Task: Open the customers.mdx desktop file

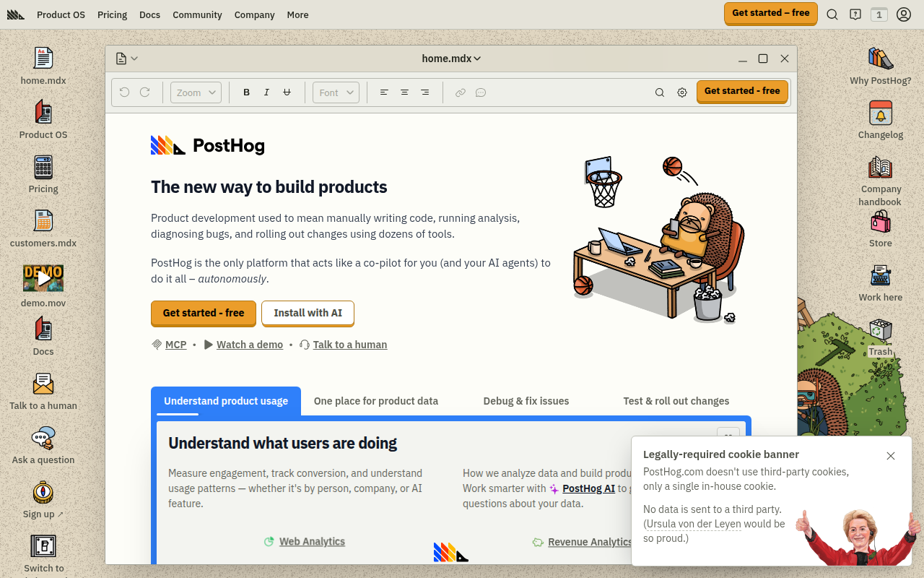Action: pos(43,228)
